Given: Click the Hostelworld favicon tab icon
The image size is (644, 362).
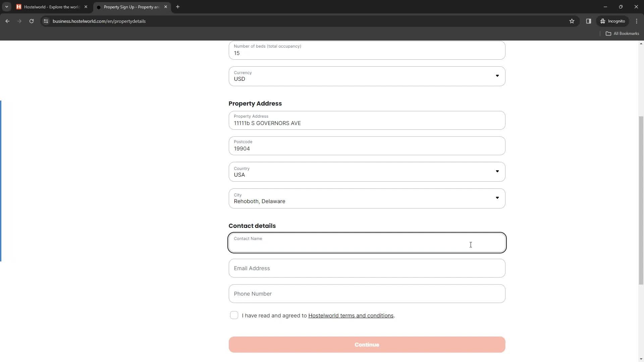Looking at the screenshot, I should 19,7.
